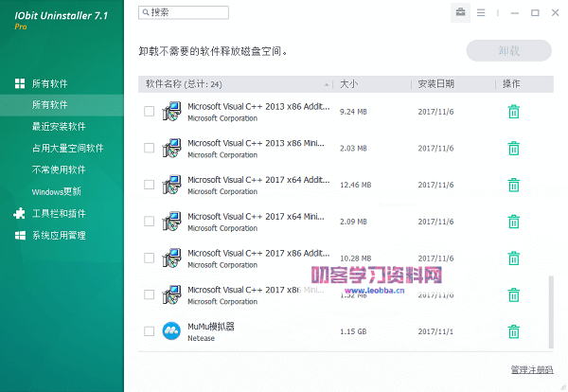
Task: Click the search magnifier icon
Action: tap(145, 12)
